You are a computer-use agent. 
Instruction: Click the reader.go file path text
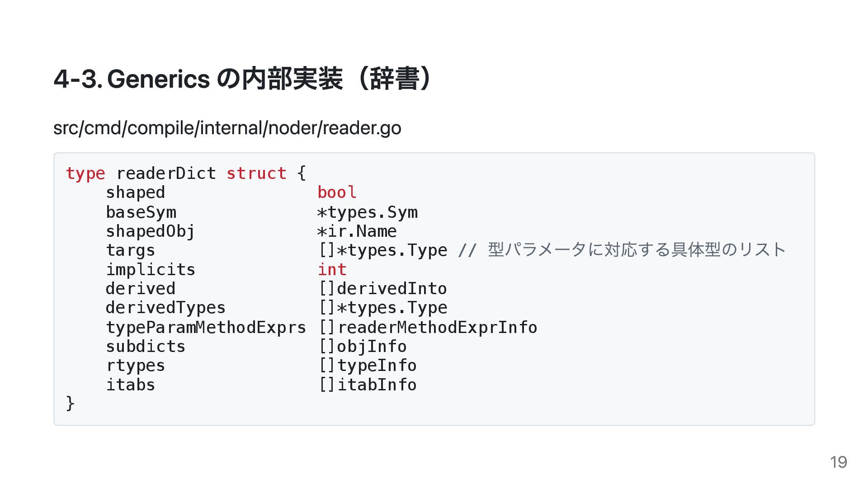[227, 128]
